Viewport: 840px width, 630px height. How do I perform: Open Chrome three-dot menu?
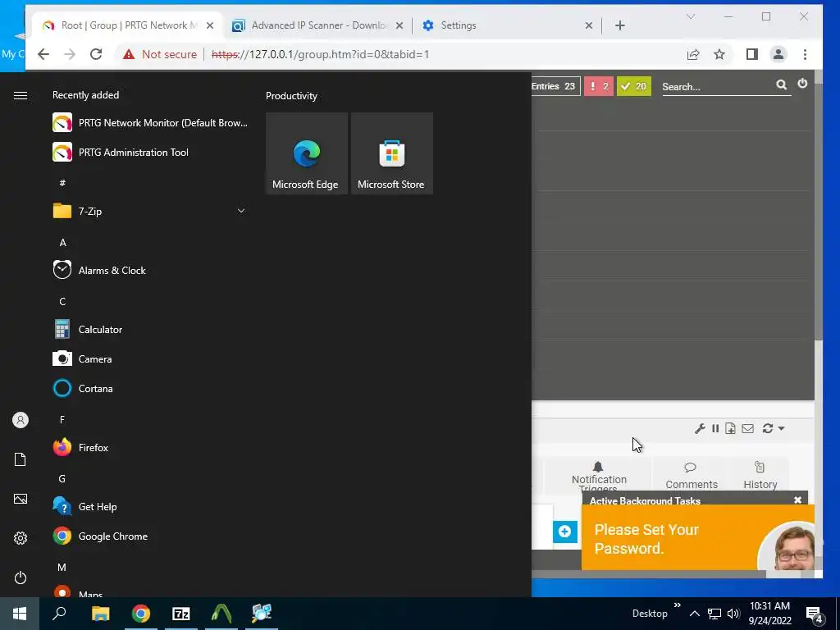point(805,54)
